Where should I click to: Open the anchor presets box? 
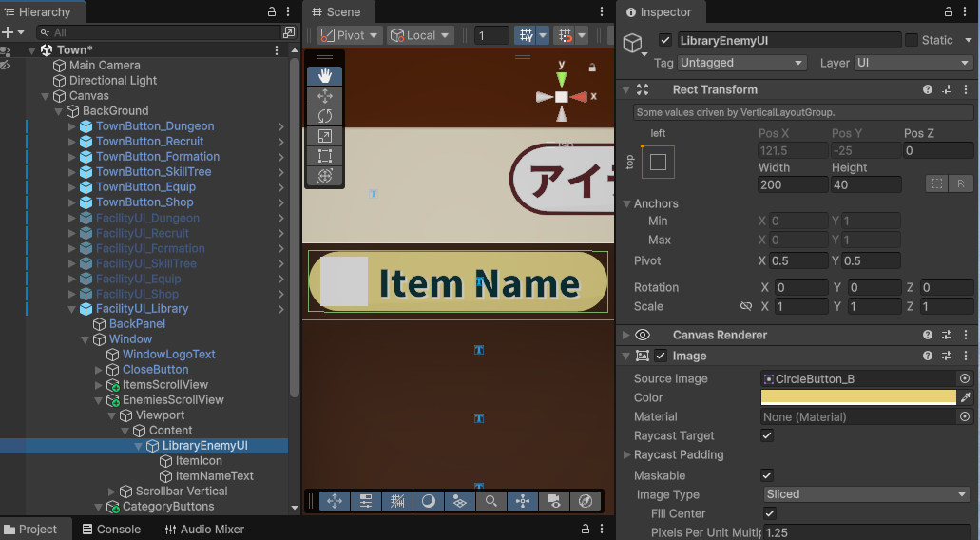658,162
